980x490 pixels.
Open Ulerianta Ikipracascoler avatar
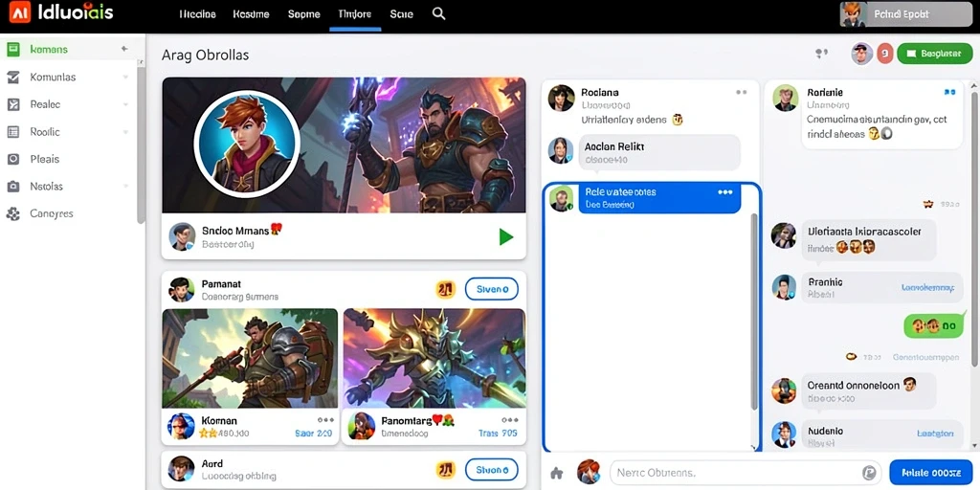point(784,235)
